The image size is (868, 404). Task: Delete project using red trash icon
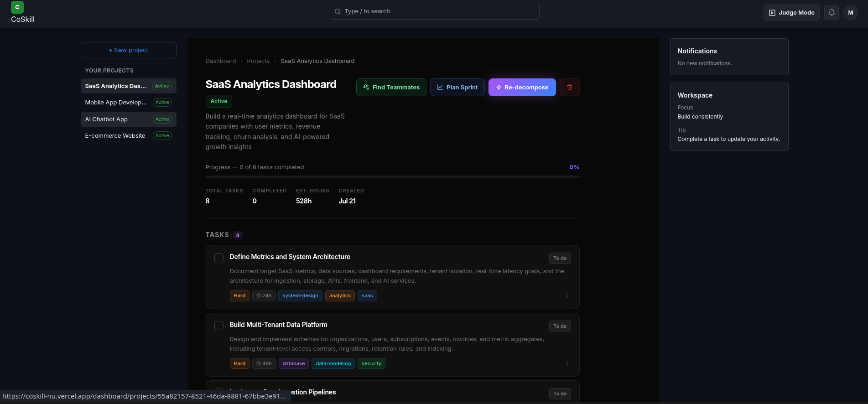click(570, 87)
